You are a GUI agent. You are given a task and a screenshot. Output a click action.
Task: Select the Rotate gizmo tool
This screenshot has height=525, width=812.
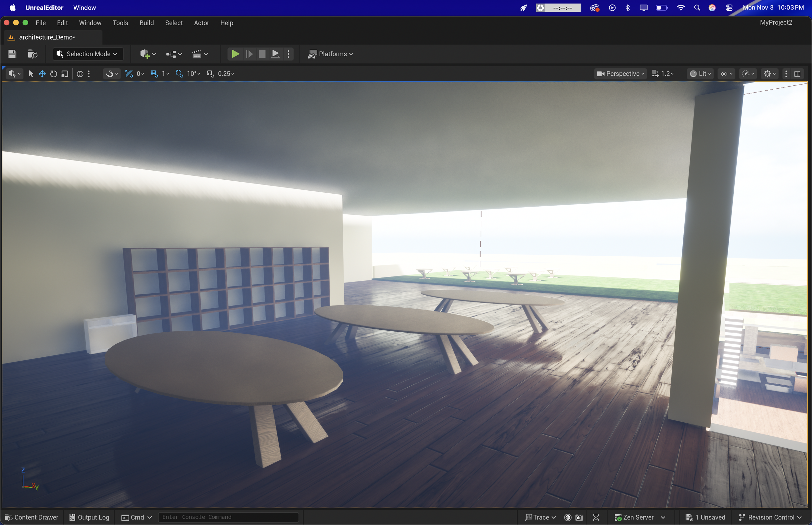point(54,74)
